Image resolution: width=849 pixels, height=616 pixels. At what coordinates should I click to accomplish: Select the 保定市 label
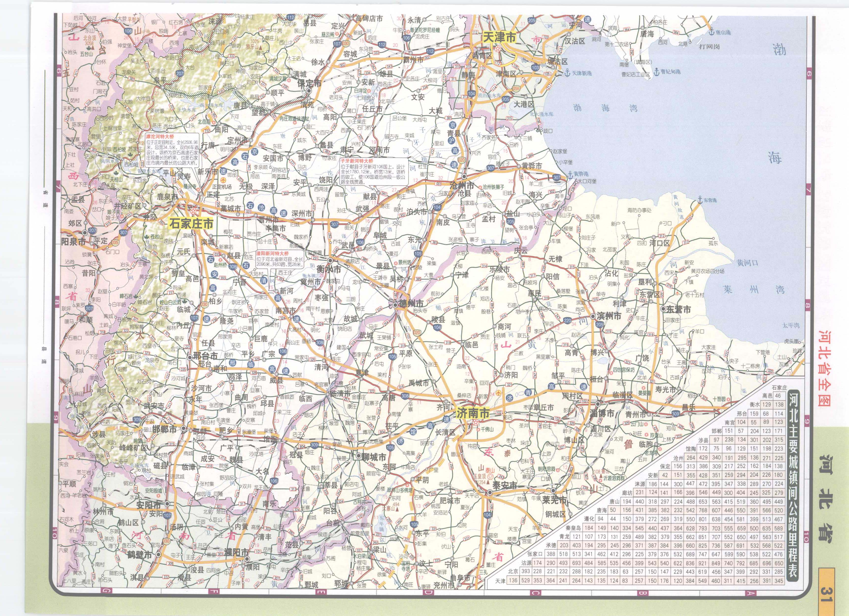310,83
